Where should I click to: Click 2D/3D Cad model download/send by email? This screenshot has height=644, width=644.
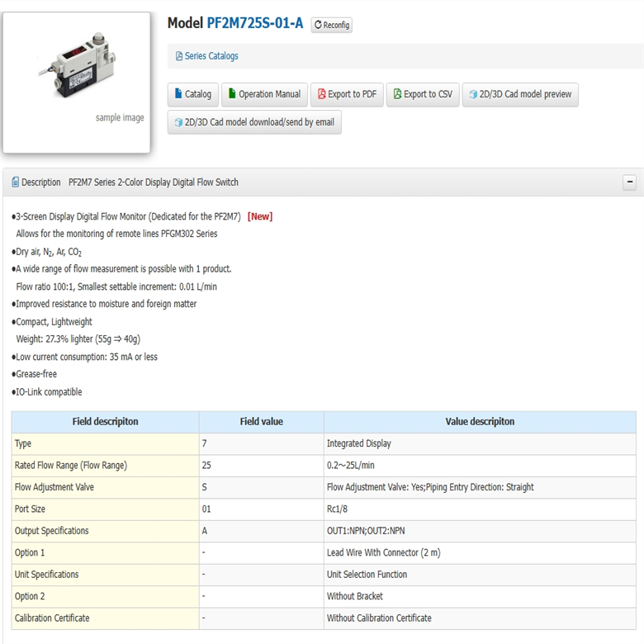(x=254, y=122)
